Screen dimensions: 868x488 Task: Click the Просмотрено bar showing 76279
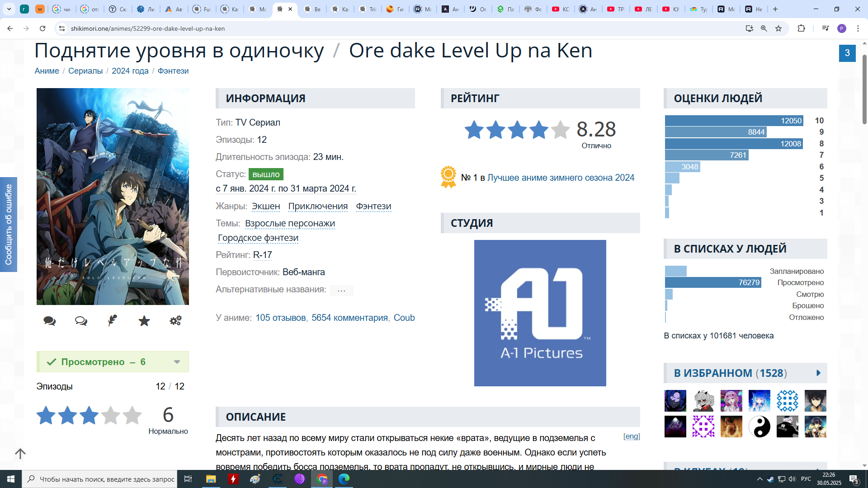pos(713,282)
